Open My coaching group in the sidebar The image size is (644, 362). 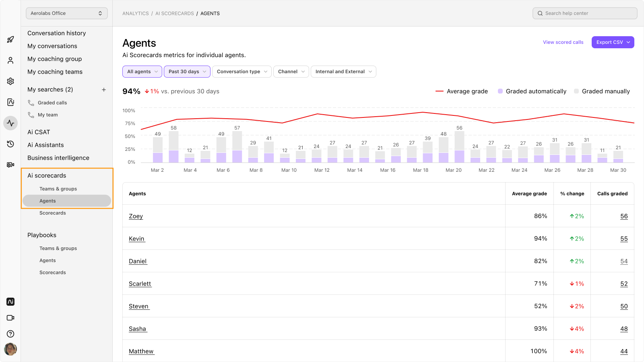pos(55,59)
